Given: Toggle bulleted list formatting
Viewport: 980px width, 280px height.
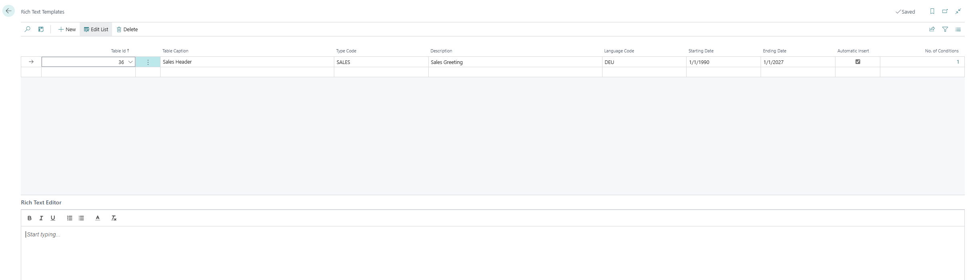Looking at the screenshot, I should pyautogui.click(x=81, y=218).
